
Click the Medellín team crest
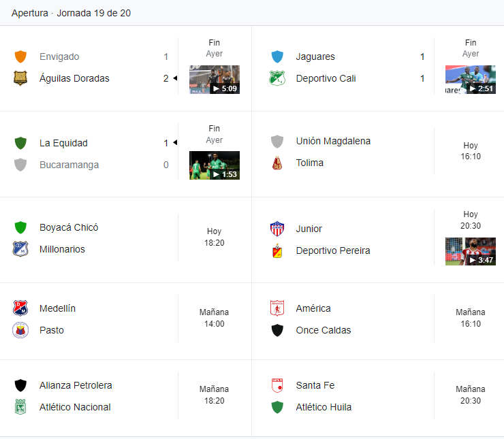(x=20, y=308)
